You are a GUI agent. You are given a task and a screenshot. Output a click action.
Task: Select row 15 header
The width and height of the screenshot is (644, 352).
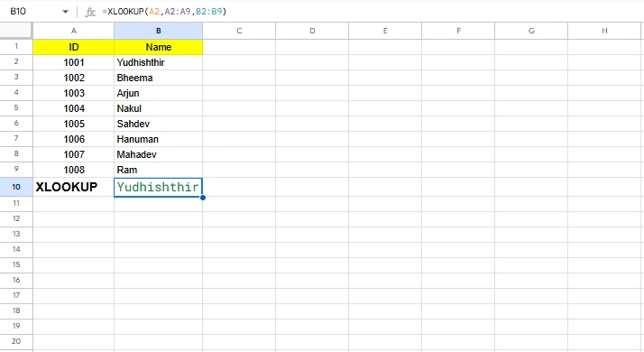16,264
